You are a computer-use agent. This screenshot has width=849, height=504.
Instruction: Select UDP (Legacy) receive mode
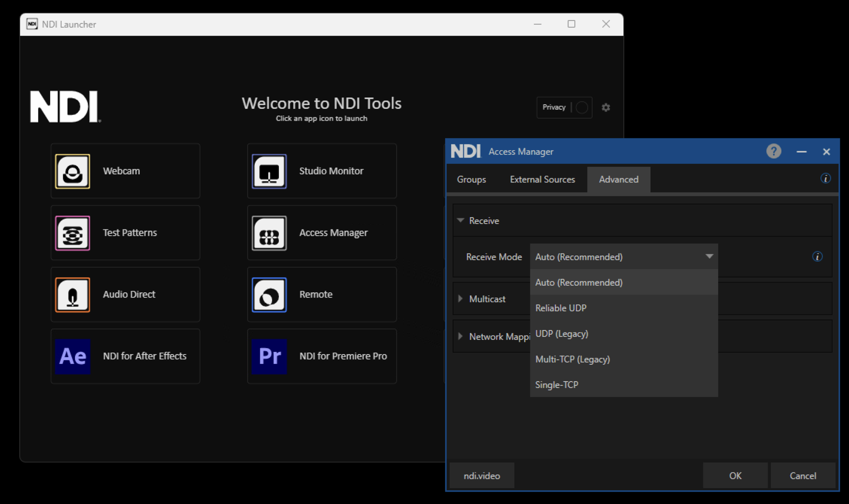624,334
